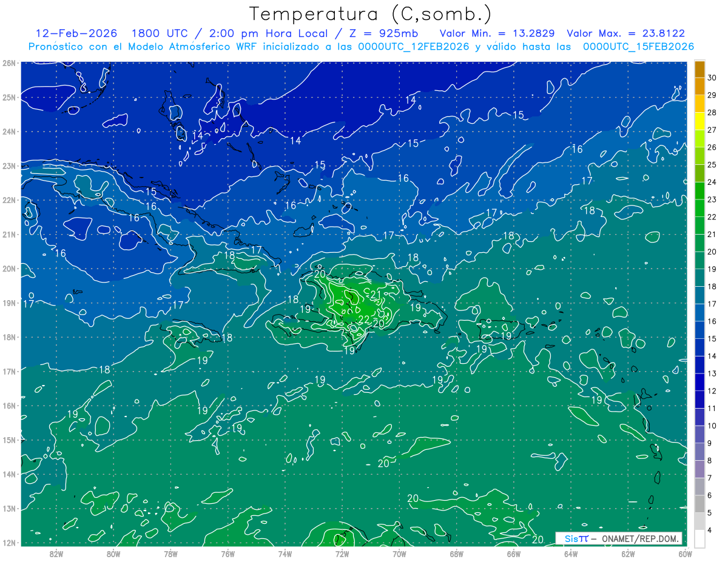
Task: Pick the orange swatch between 29 and 30
Action: (699, 87)
